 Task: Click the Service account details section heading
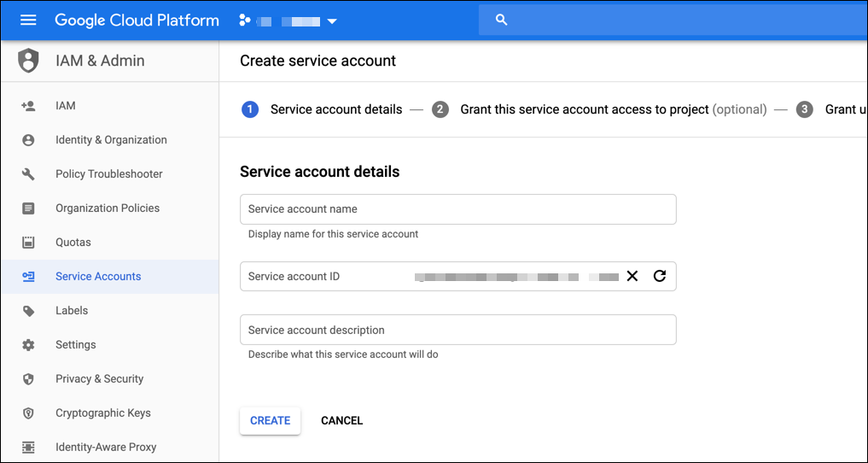(x=319, y=172)
